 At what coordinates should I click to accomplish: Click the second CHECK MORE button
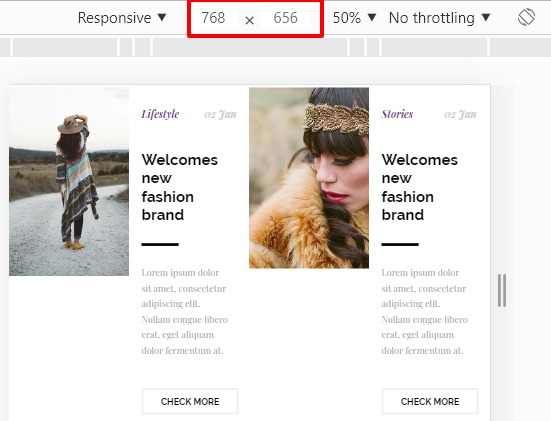pyautogui.click(x=430, y=401)
